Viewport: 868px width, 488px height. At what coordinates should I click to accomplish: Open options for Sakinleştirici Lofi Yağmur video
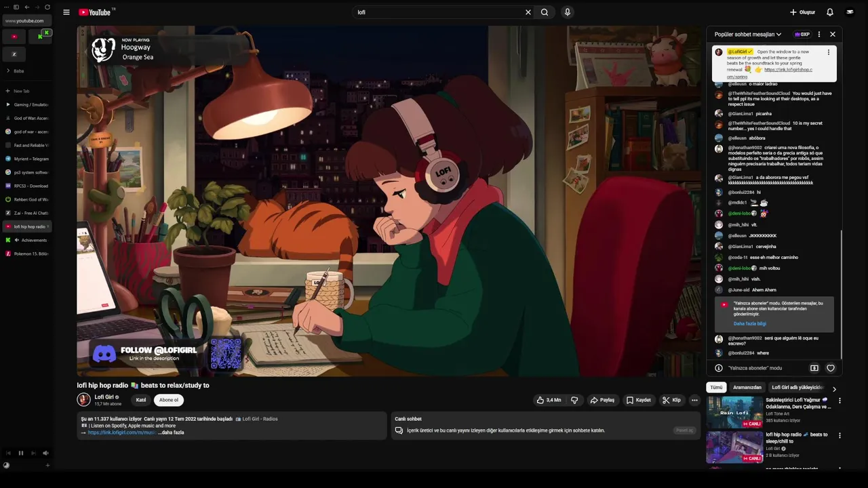pos(840,401)
